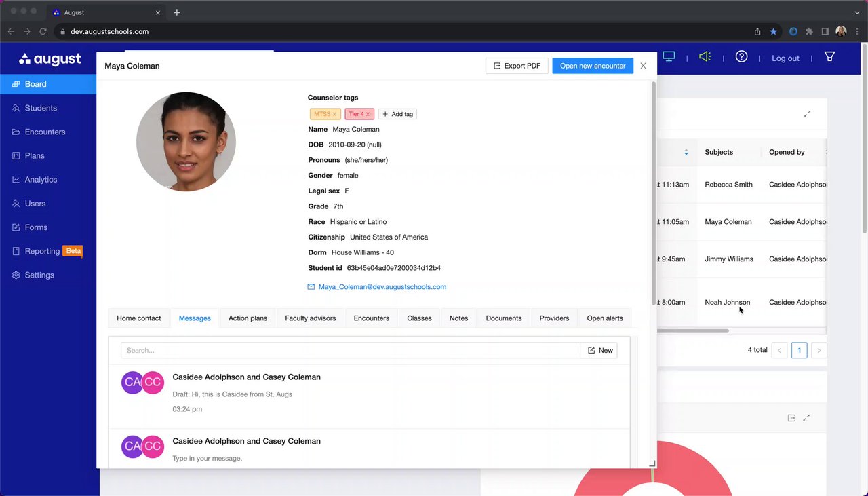Click the expand arrows icon above the encounters table
The height and width of the screenshot is (496, 868).
(807, 114)
